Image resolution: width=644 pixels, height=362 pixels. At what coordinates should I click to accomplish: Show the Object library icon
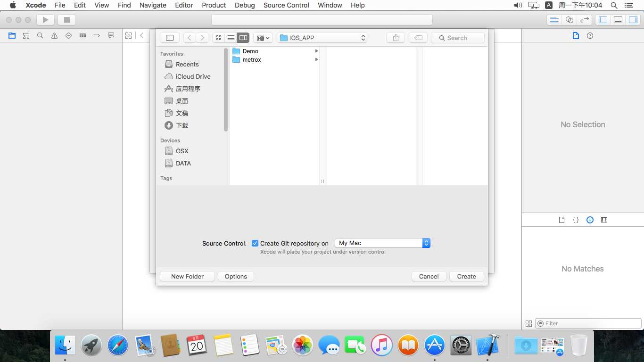coord(590,220)
